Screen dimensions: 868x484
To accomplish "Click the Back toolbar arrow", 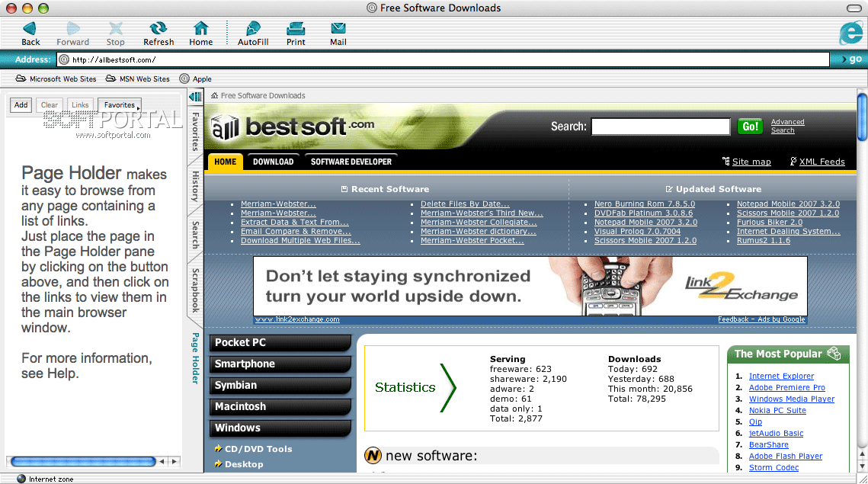I will 30,28.
